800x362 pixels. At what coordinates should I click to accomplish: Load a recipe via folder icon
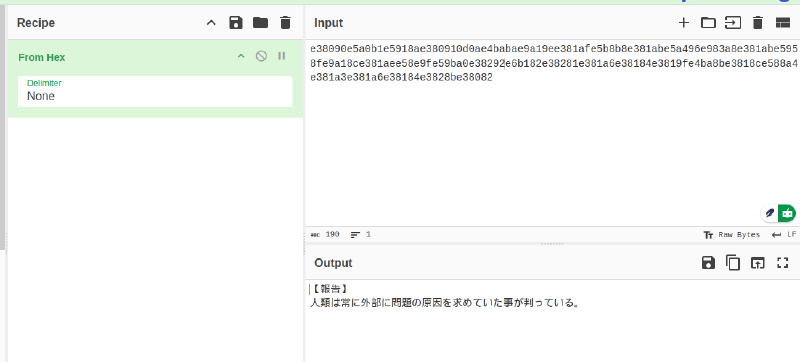click(261, 23)
